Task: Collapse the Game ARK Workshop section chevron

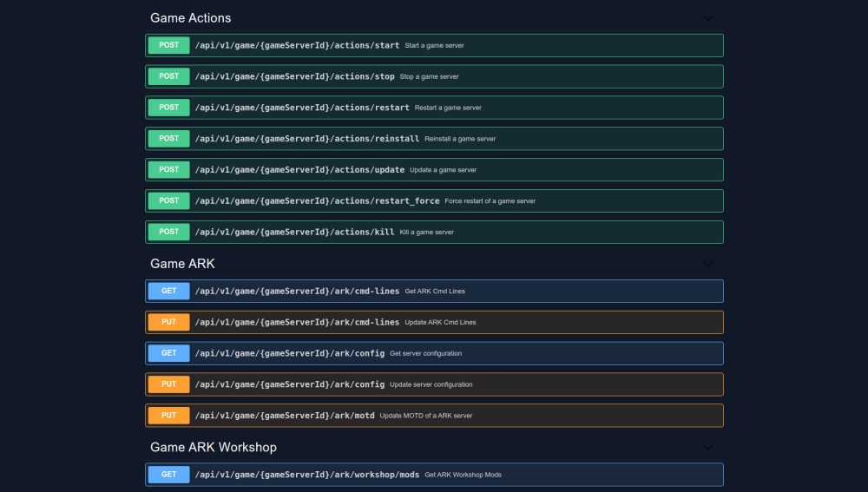Action: pyautogui.click(x=707, y=448)
